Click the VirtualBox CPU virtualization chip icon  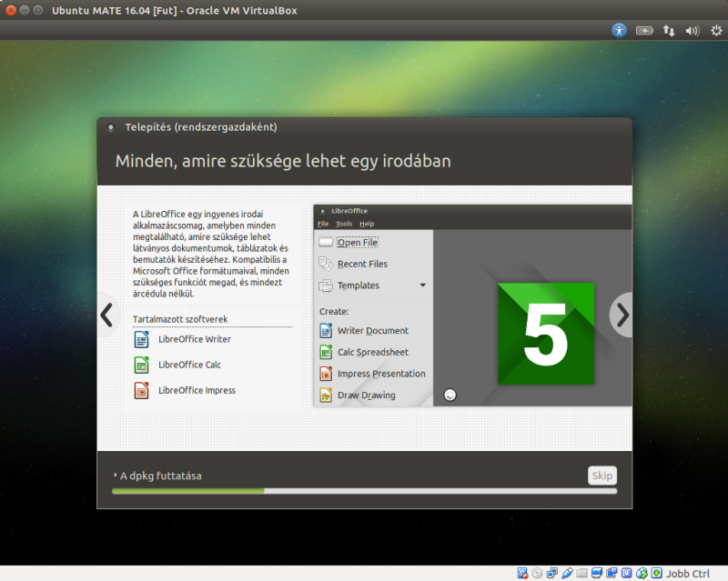coord(626,574)
